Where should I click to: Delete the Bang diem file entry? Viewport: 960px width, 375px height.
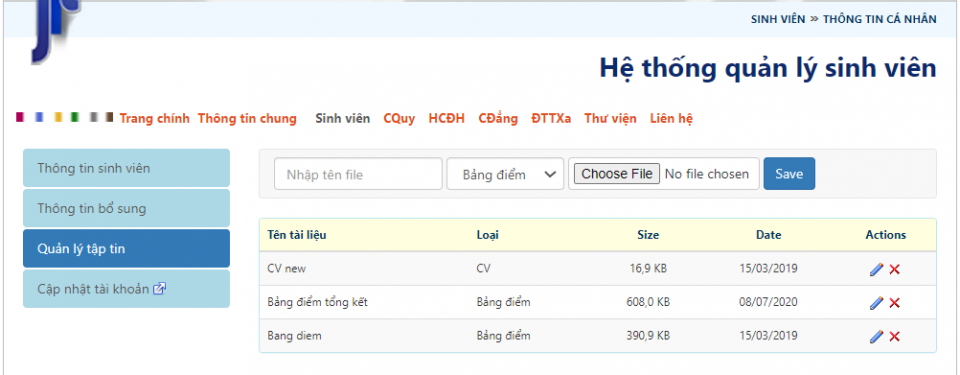[894, 336]
